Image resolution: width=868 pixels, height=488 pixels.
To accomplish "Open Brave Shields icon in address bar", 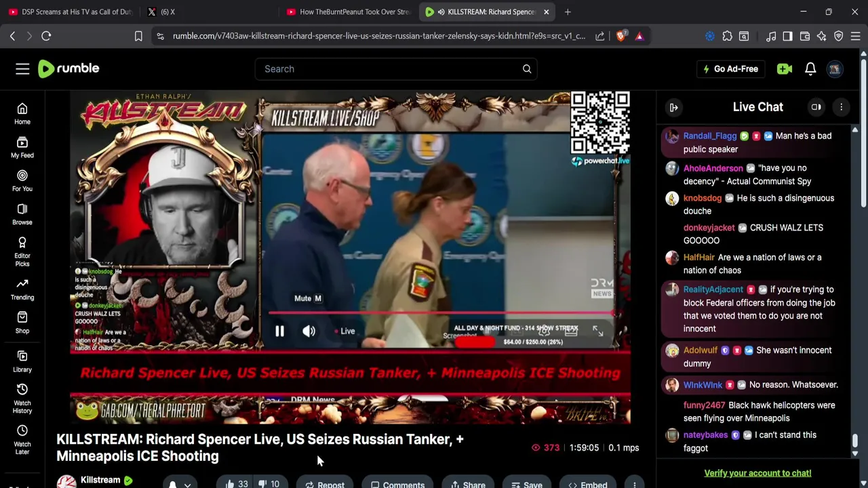I will click(x=620, y=36).
